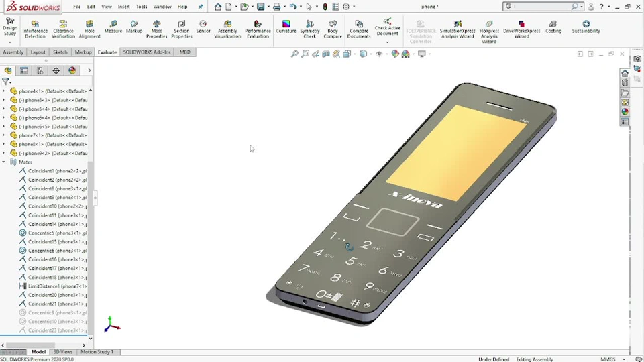Image resolution: width=644 pixels, height=362 pixels.
Task: Start FloXpress Analysis Wizard
Action: pyautogui.click(x=489, y=32)
